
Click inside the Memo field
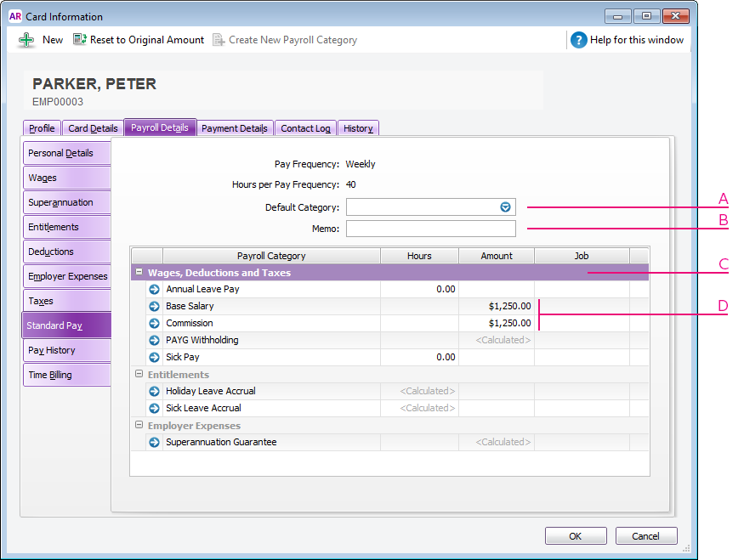click(x=431, y=228)
